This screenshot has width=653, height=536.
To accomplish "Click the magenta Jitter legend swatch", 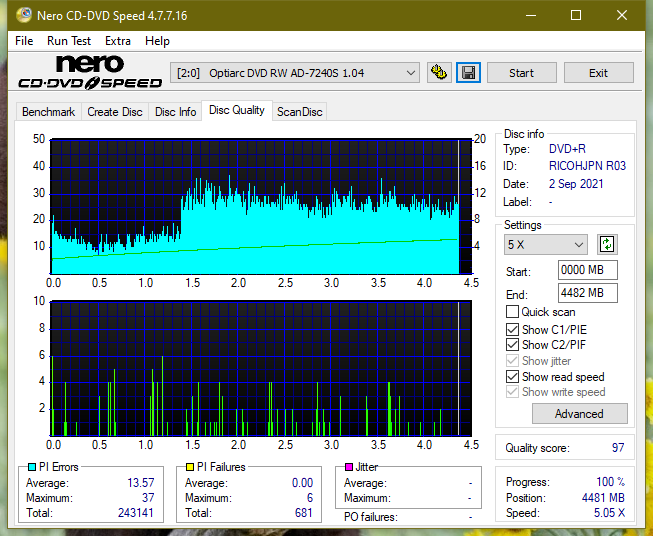I will (x=349, y=467).
